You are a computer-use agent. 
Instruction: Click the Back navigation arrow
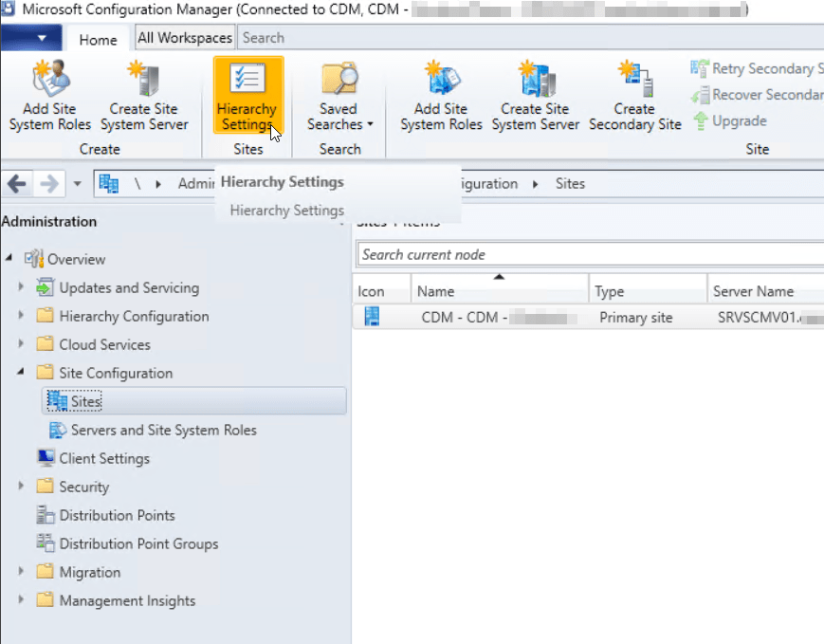[x=17, y=183]
